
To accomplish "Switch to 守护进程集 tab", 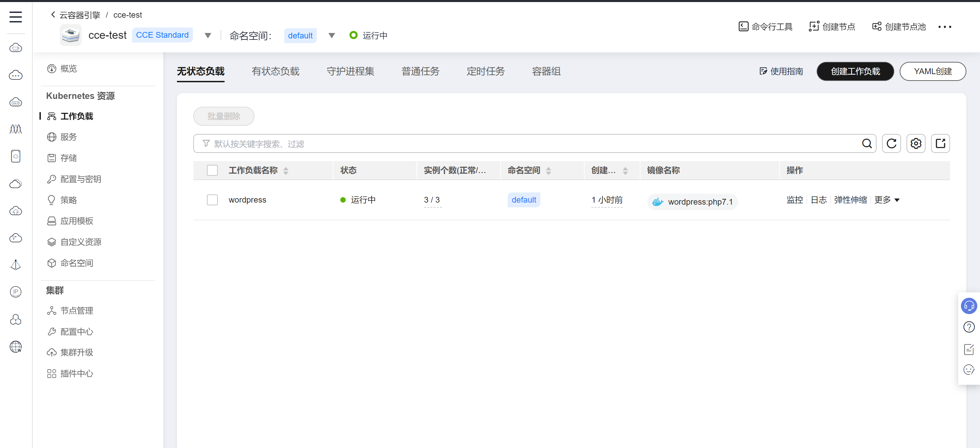I will click(350, 71).
